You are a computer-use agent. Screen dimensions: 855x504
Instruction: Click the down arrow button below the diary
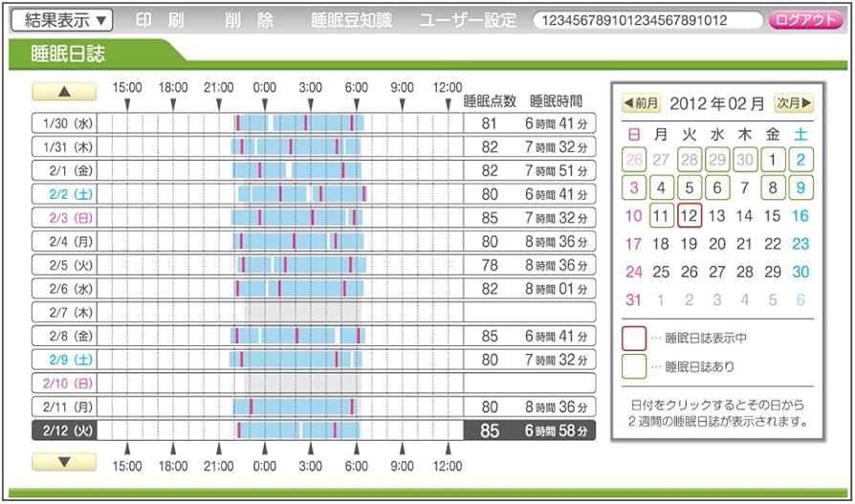click(64, 462)
